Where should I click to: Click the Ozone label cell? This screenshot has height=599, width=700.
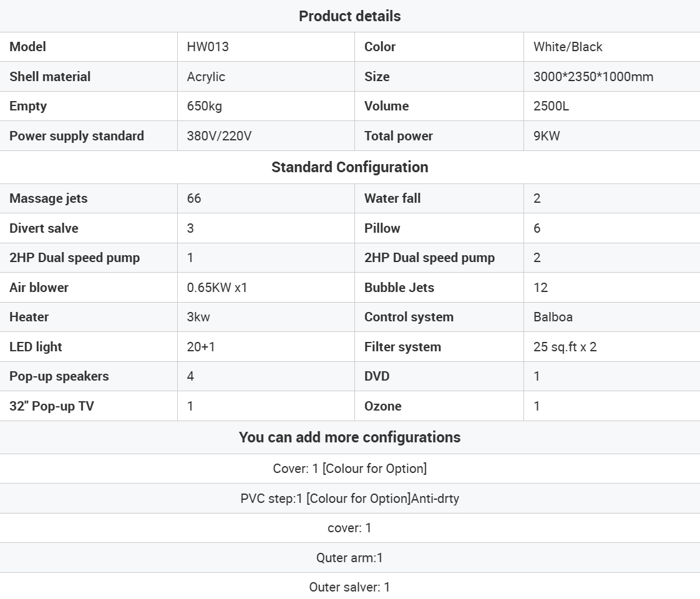[382, 406]
